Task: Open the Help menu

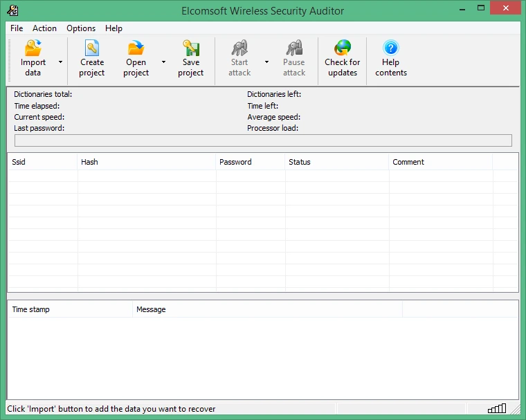Action: click(114, 28)
